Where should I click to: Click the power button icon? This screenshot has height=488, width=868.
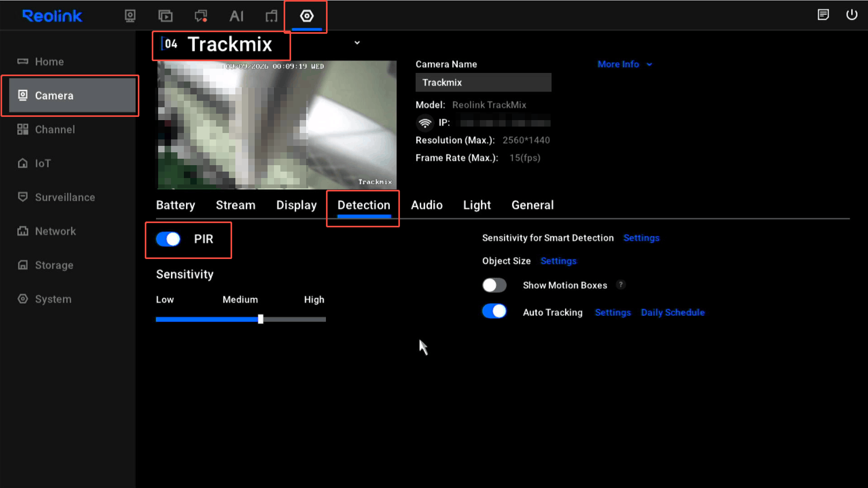[x=852, y=14]
